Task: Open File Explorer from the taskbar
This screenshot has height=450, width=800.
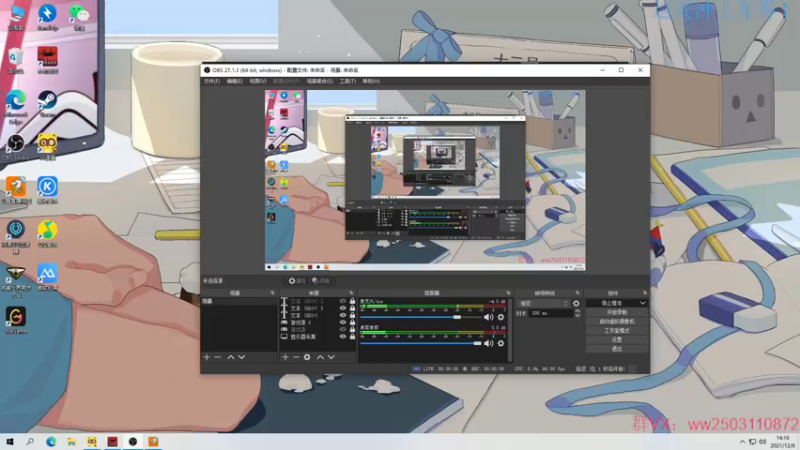Action: [x=71, y=442]
